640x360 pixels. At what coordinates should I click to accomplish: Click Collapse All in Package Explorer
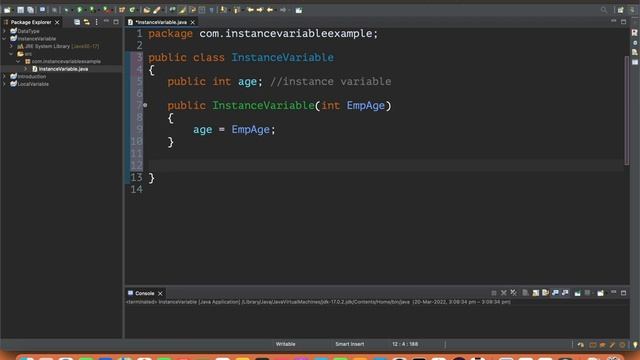tap(77, 22)
